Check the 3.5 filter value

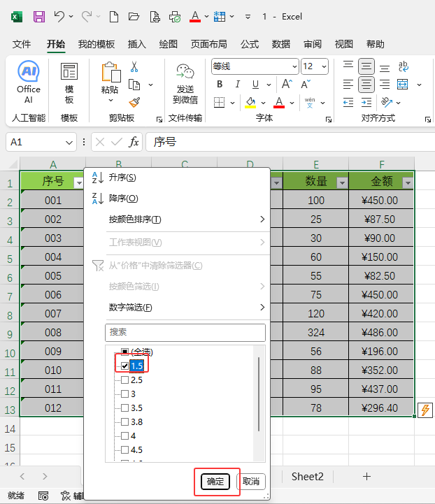[x=124, y=408]
